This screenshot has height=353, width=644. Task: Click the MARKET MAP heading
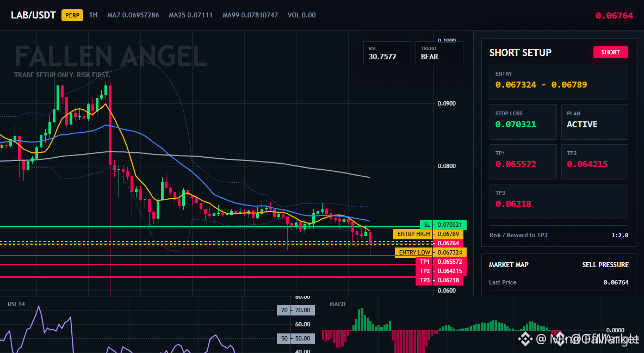click(509, 265)
